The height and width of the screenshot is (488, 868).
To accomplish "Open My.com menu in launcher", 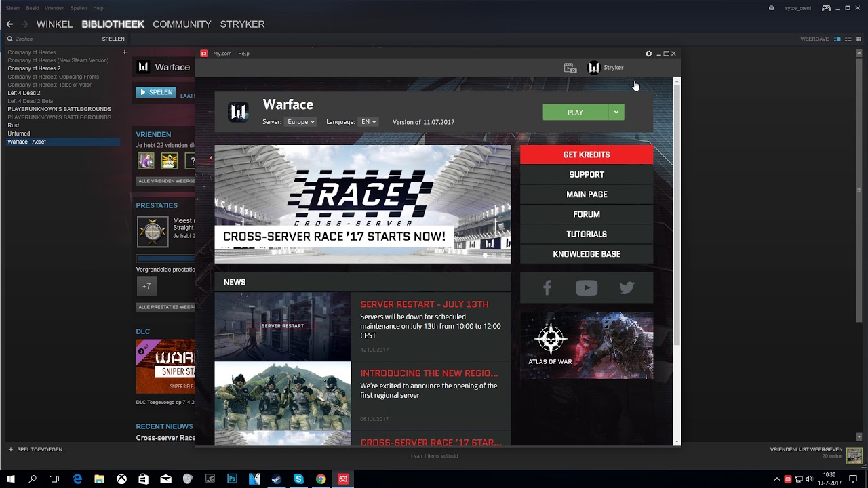I will pos(222,54).
